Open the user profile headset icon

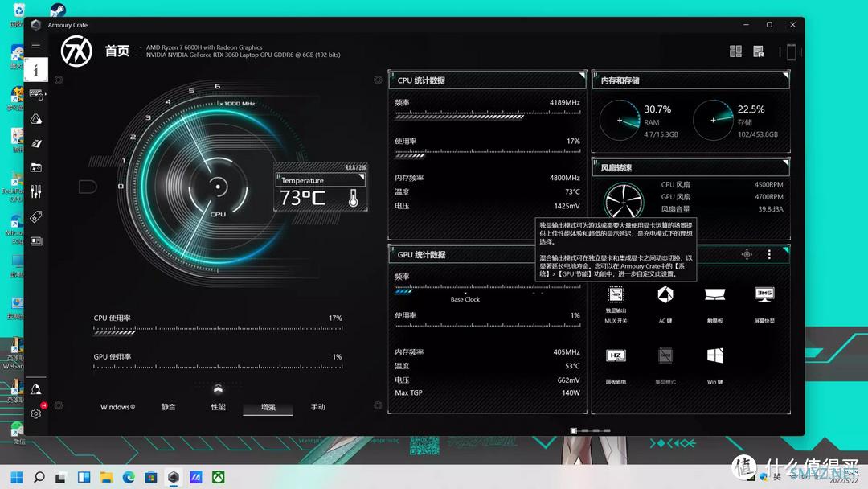(36, 389)
